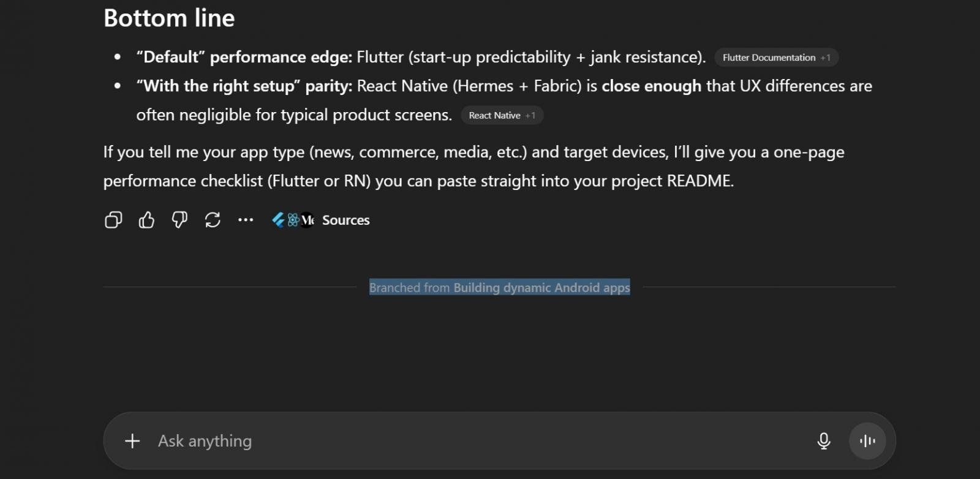Screen dimensions: 980x479
Task: Copy the AI response to clipboard
Action: pos(113,220)
